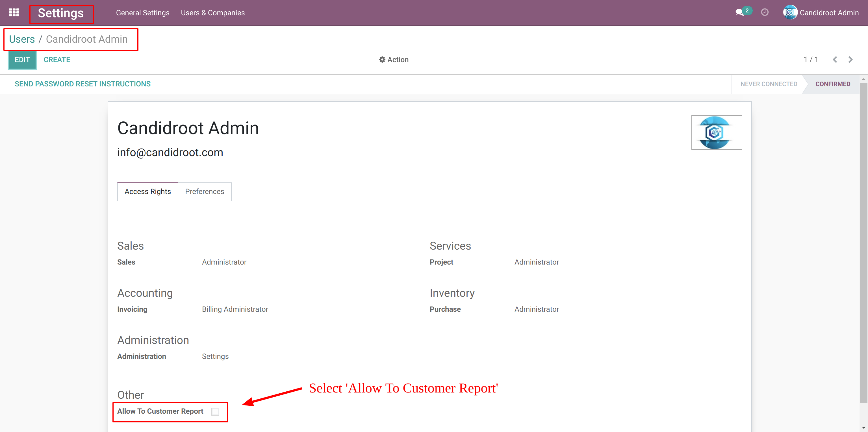This screenshot has width=868, height=432.
Task: Click the Edit button
Action: (x=22, y=60)
